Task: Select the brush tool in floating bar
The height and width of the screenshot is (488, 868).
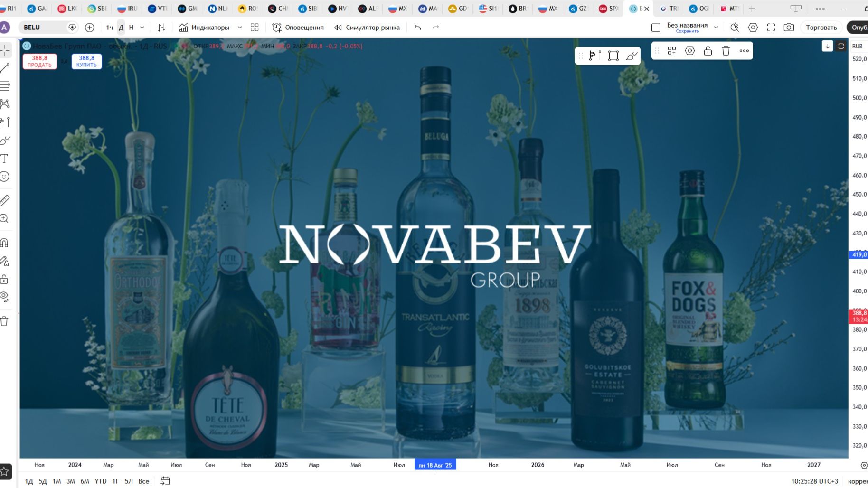Action: (632, 56)
